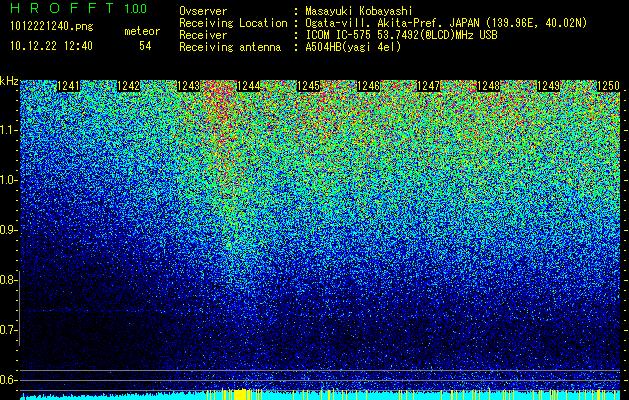The height and width of the screenshot is (400, 629).
Task: Click the 1243 time marker
Action: click(189, 86)
